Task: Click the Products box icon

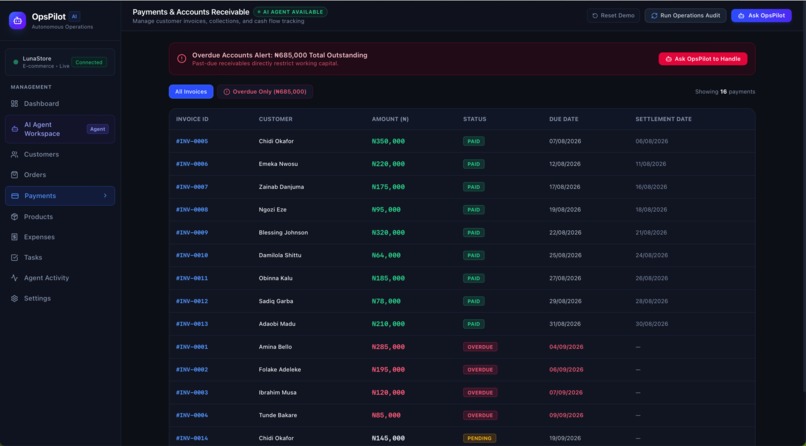Action: tap(14, 217)
